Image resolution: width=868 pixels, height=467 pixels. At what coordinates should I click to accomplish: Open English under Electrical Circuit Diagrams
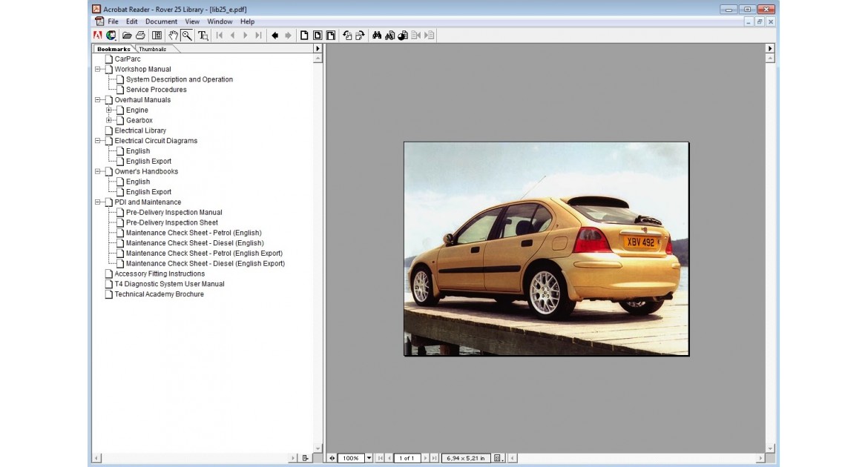(138, 151)
